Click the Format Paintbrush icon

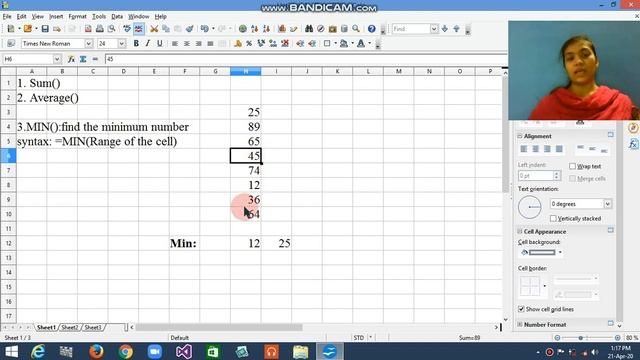pyautogui.click(x=189, y=29)
